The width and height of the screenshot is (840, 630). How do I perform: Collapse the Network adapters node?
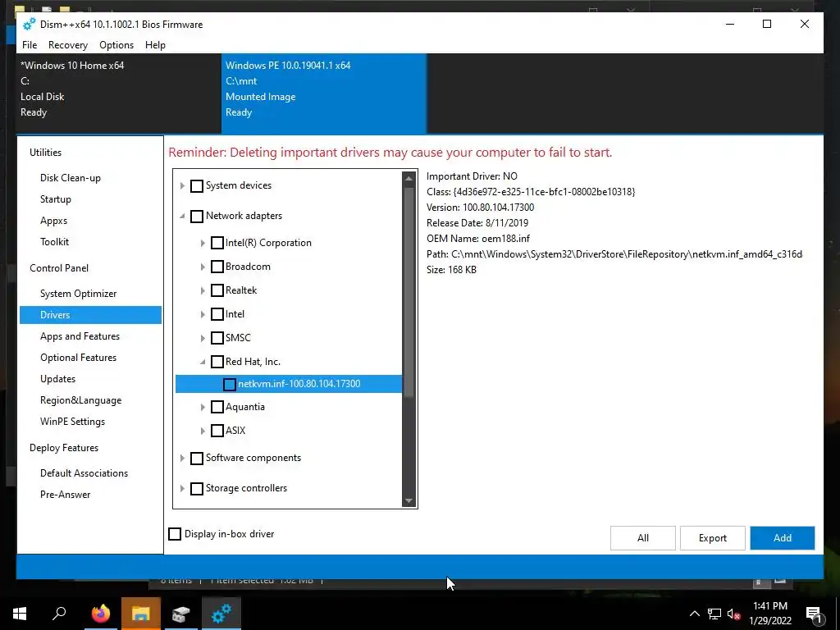[182, 217]
